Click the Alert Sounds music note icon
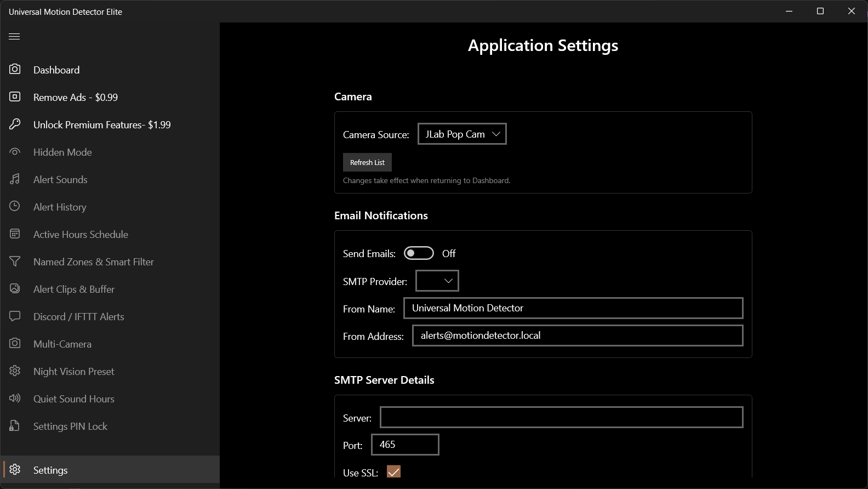The width and height of the screenshot is (868, 489). click(x=15, y=179)
